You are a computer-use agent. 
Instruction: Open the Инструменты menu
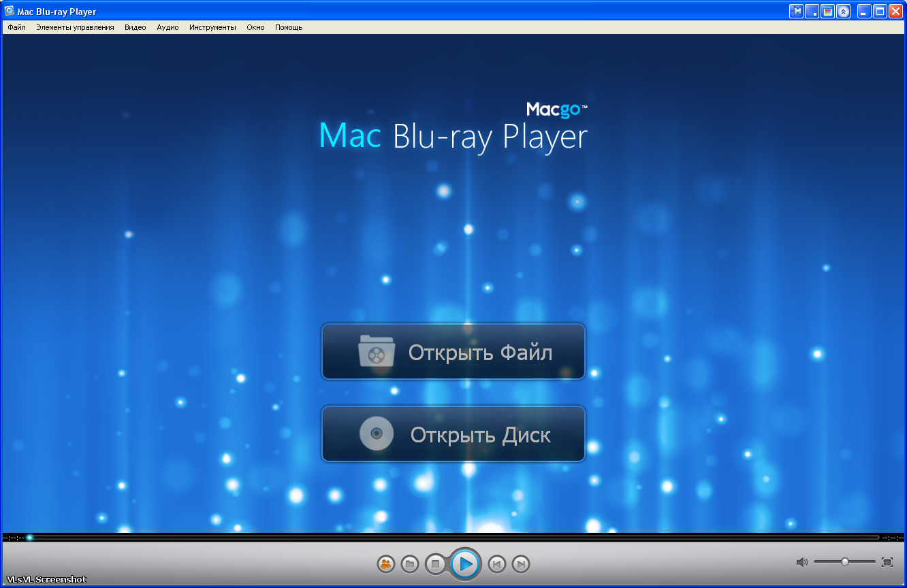(212, 27)
